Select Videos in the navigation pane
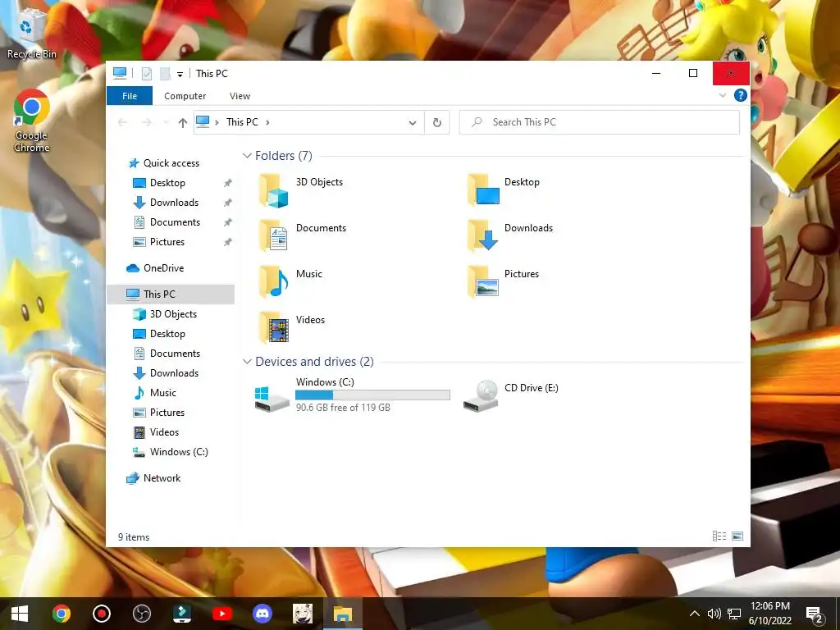The image size is (840, 630). 156,431
